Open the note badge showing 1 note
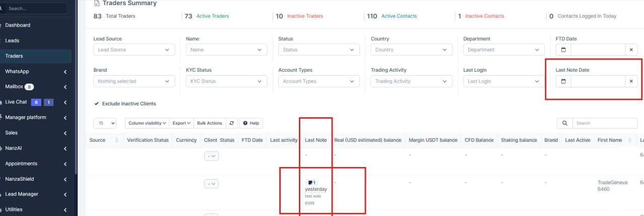644x216 pixels. click(x=311, y=183)
